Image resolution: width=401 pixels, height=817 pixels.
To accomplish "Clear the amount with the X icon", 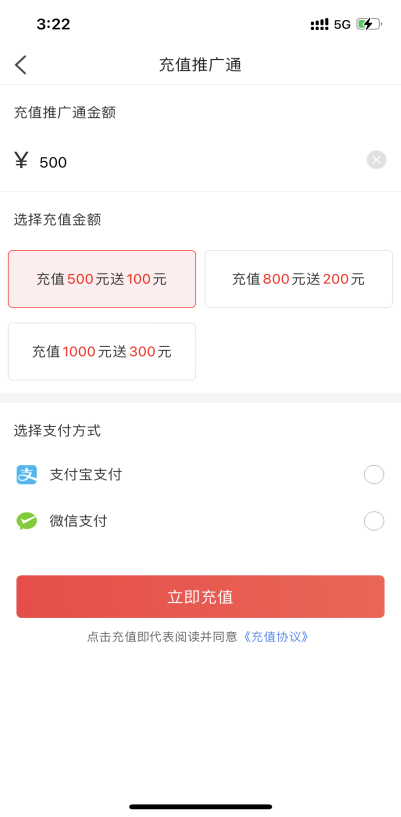I will click(x=377, y=159).
